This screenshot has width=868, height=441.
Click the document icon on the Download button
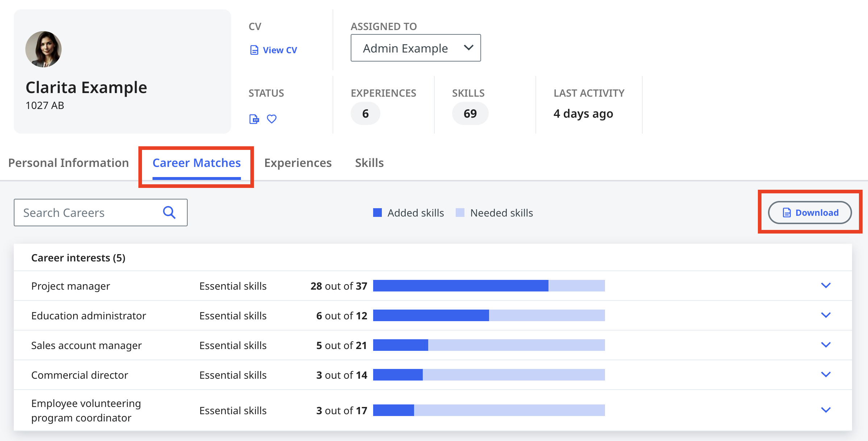pos(786,213)
